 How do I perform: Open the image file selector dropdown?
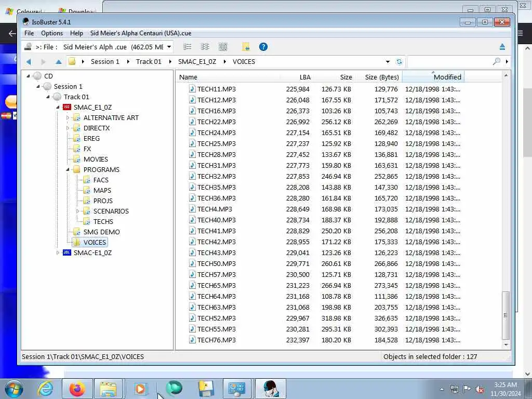coord(169,47)
